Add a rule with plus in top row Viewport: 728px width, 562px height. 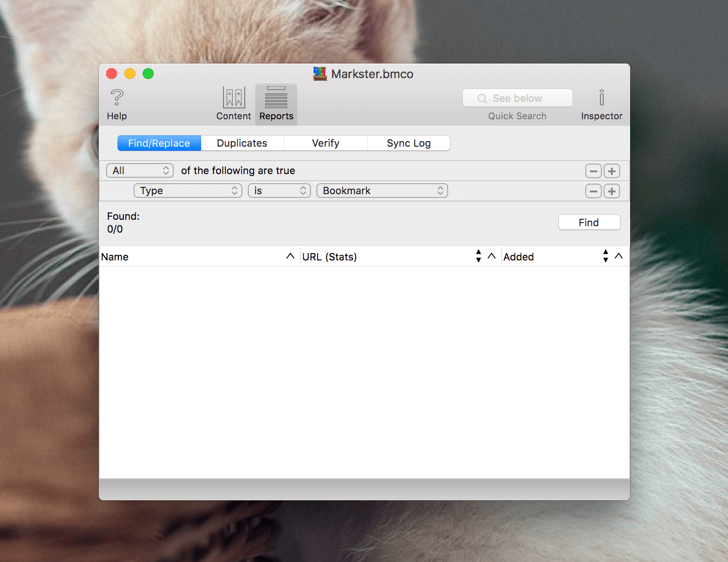(x=612, y=171)
